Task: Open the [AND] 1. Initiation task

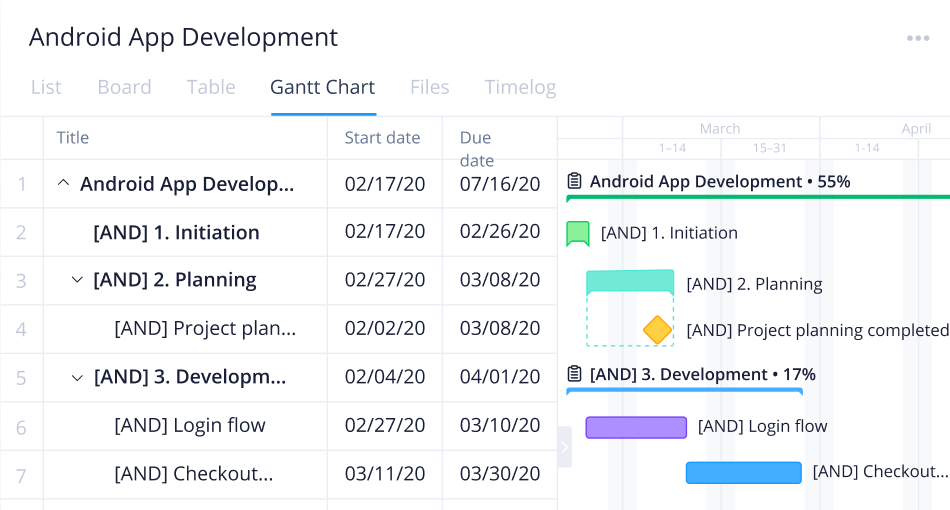Action: point(176,233)
